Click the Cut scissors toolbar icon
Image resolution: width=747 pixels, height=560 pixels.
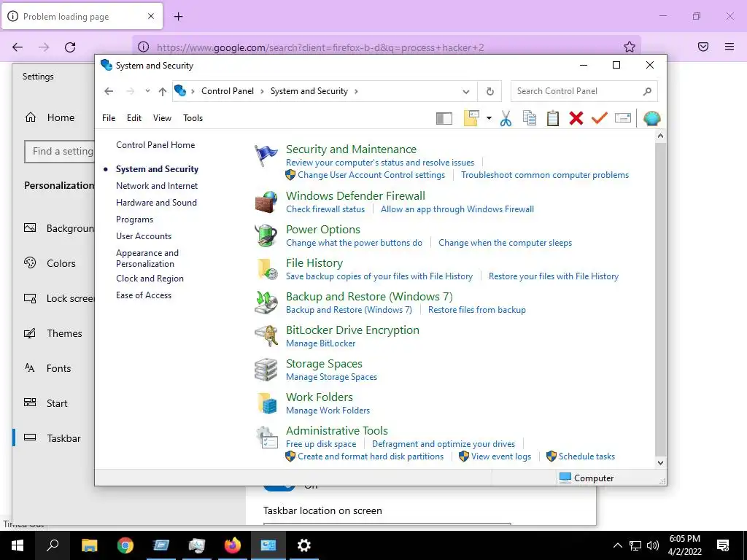[x=506, y=118]
